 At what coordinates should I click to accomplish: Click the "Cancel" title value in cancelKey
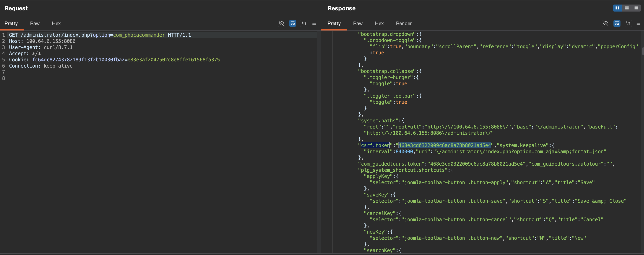point(591,220)
